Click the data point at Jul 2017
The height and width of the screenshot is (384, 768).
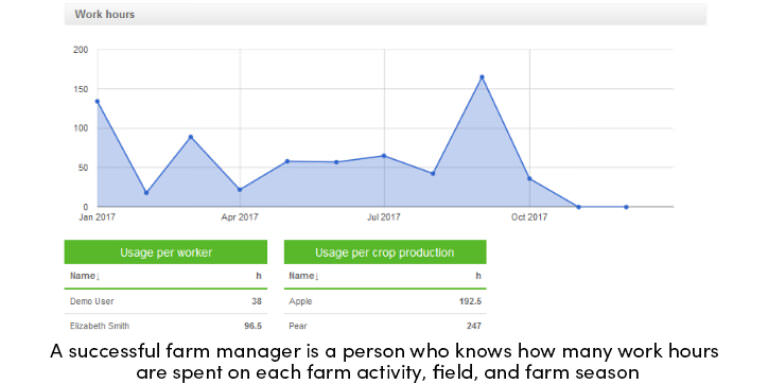(384, 156)
